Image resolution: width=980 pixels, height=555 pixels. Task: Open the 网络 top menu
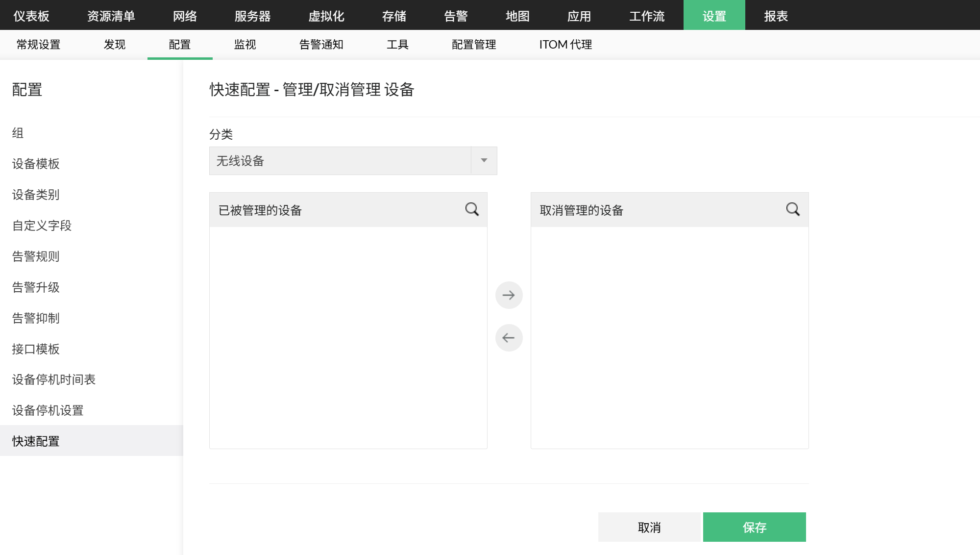tap(185, 16)
